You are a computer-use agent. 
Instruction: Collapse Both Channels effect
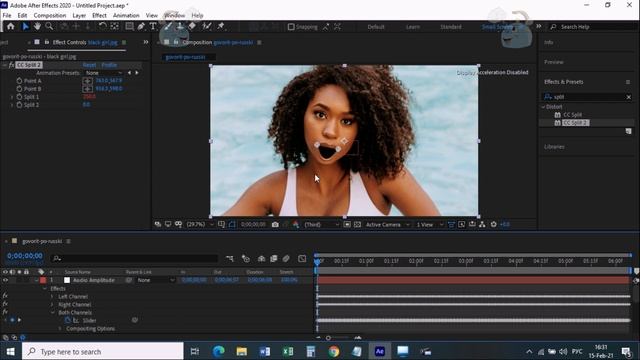pos(52,313)
